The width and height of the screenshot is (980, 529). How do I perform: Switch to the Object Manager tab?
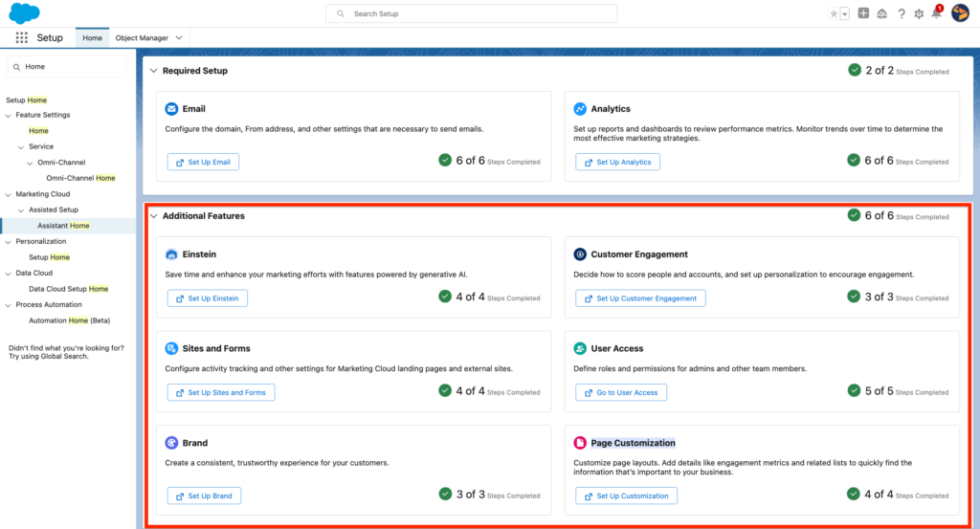141,37
